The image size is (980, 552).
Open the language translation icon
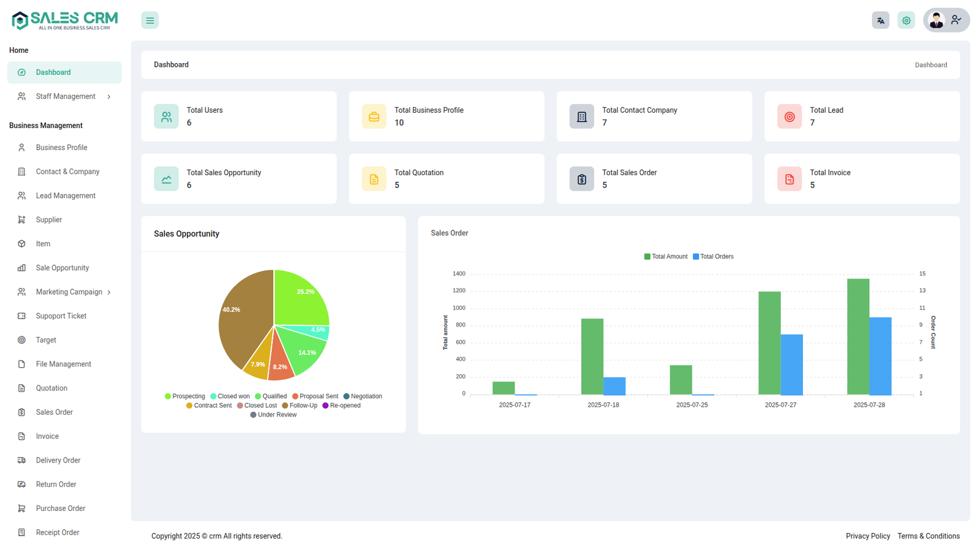[880, 20]
